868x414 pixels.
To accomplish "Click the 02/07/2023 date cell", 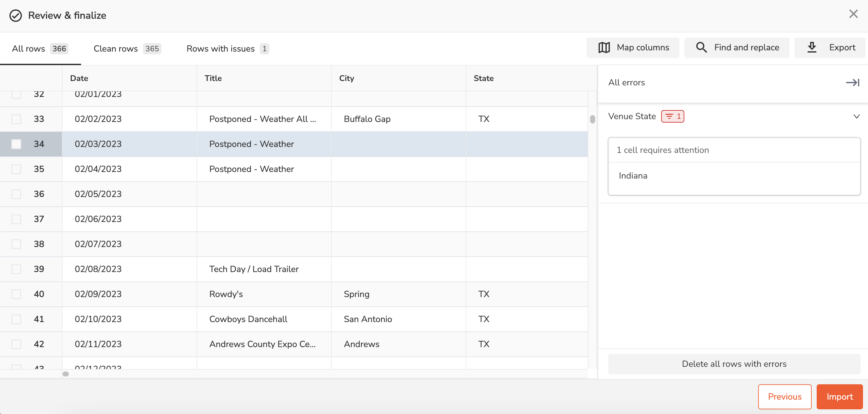I will coord(130,244).
